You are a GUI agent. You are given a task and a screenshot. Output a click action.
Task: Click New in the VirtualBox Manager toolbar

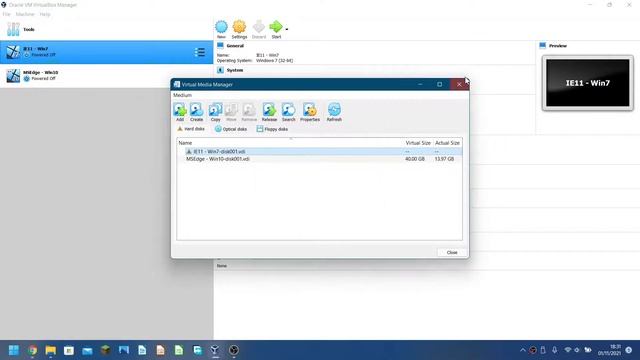(x=221, y=29)
